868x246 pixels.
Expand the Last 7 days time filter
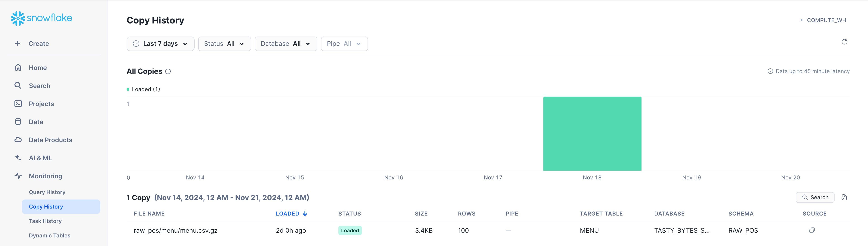tap(160, 43)
